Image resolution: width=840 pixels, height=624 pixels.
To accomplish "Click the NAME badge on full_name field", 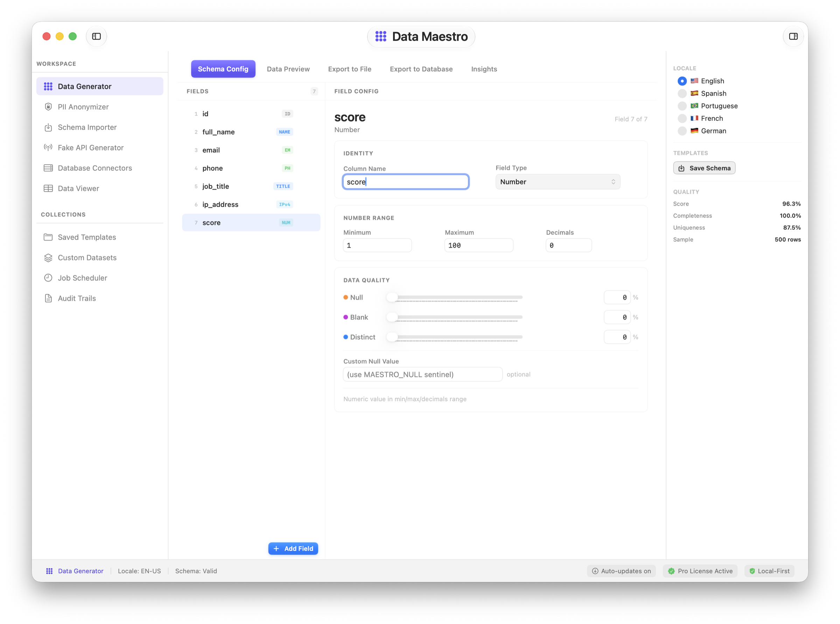I will 284,132.
